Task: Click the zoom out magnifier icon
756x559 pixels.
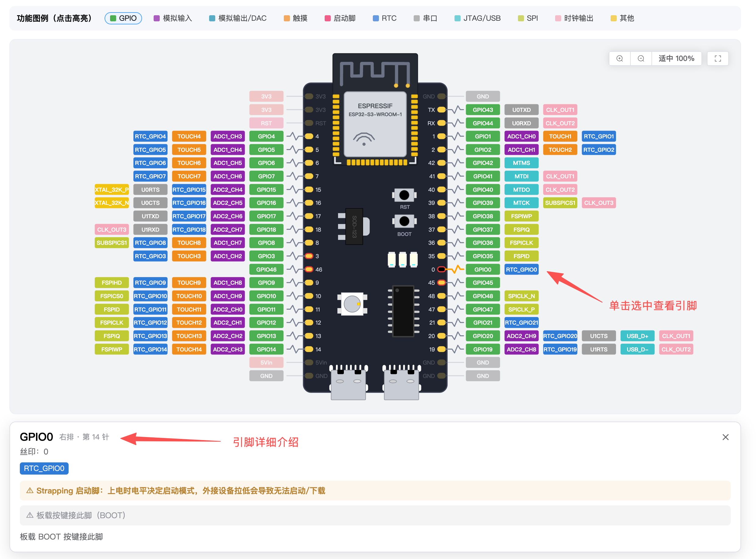Action: [640, 59]
